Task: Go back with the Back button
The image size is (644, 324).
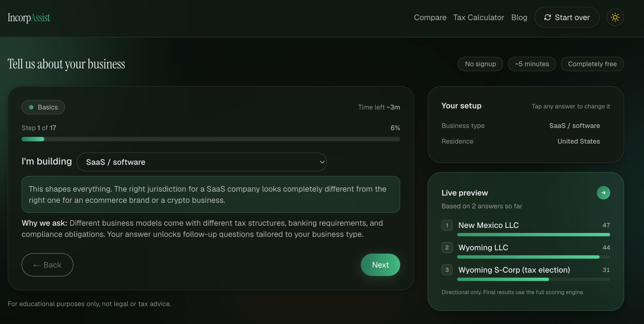Action: click(47, 265)
